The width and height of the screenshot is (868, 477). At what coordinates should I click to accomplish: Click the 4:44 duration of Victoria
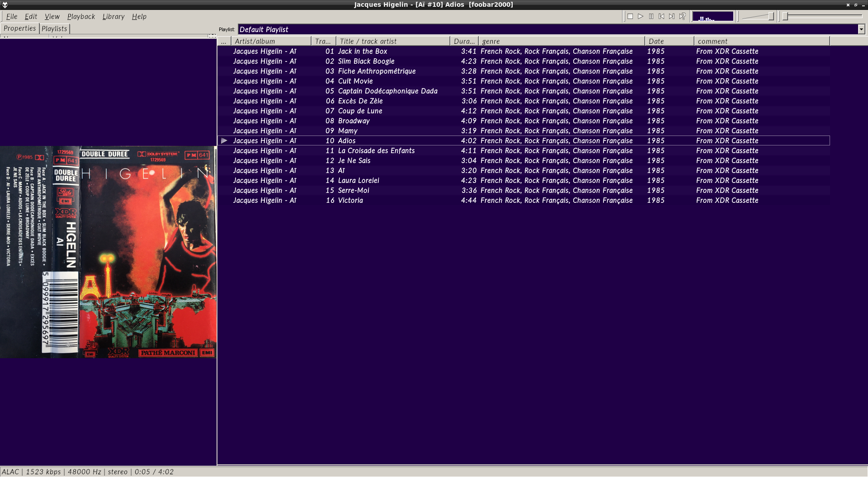(x=469, y=201)
